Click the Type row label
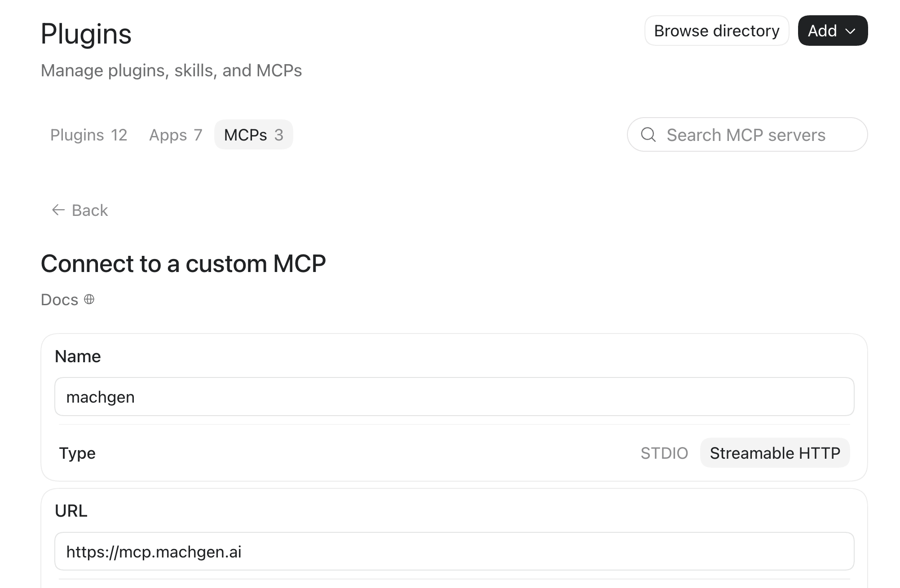 click(x=77, y=453)
